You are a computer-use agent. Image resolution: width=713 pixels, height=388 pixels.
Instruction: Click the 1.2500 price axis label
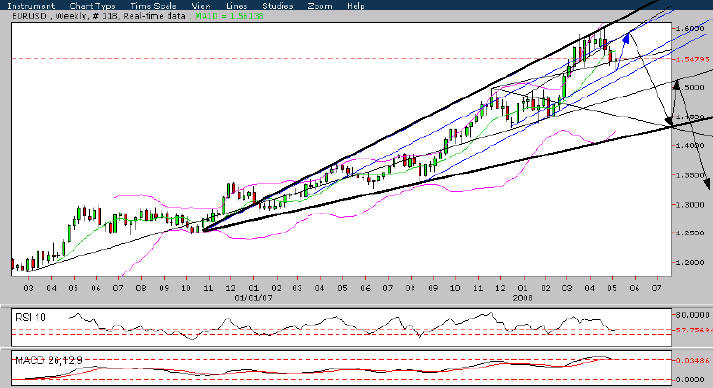691,233
